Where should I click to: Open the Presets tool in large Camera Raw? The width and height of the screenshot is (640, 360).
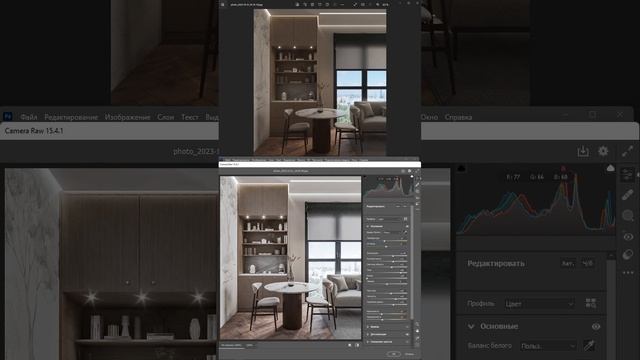[x=628, y=255]
